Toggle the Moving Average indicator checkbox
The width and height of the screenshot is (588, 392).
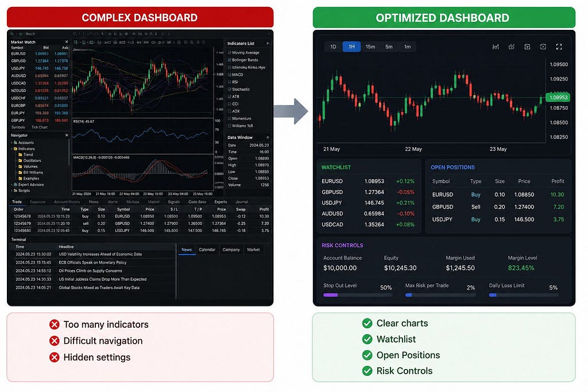tap(230, 53)
